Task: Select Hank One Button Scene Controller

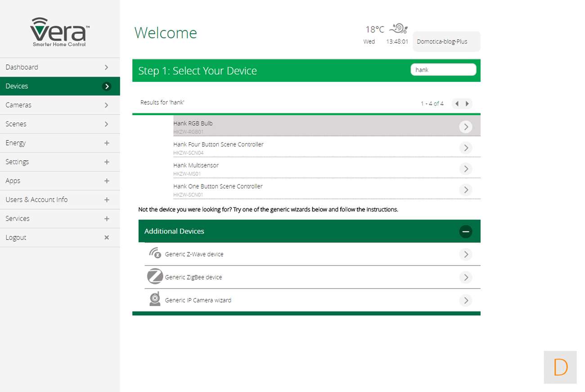Action: pyautogui.click(x=218, y=186)
